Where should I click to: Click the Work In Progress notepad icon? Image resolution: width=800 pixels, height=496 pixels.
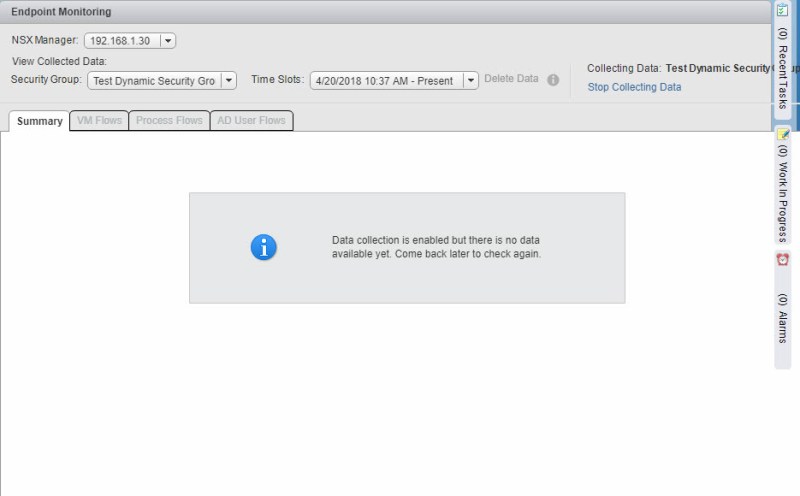pyautogui.click(x=783, y=134)
